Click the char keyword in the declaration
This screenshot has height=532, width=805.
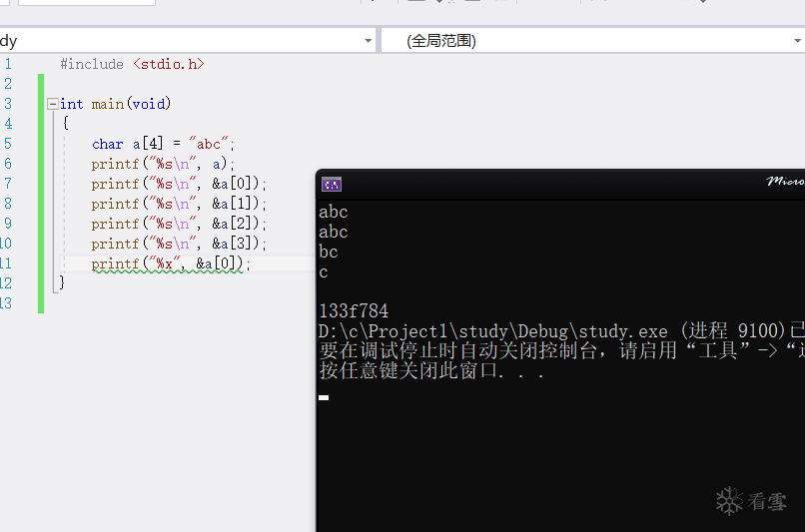click(x=107, y=144)
